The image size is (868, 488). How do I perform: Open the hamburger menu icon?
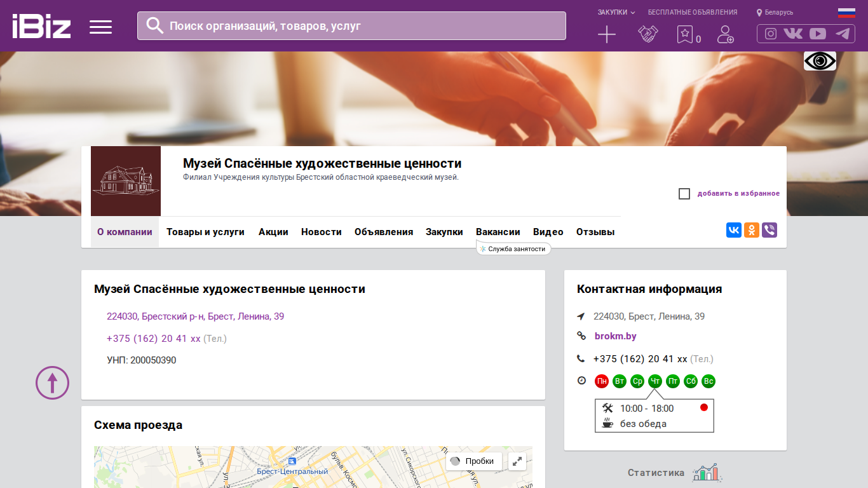pyautogui.click(x=100, y=27)
